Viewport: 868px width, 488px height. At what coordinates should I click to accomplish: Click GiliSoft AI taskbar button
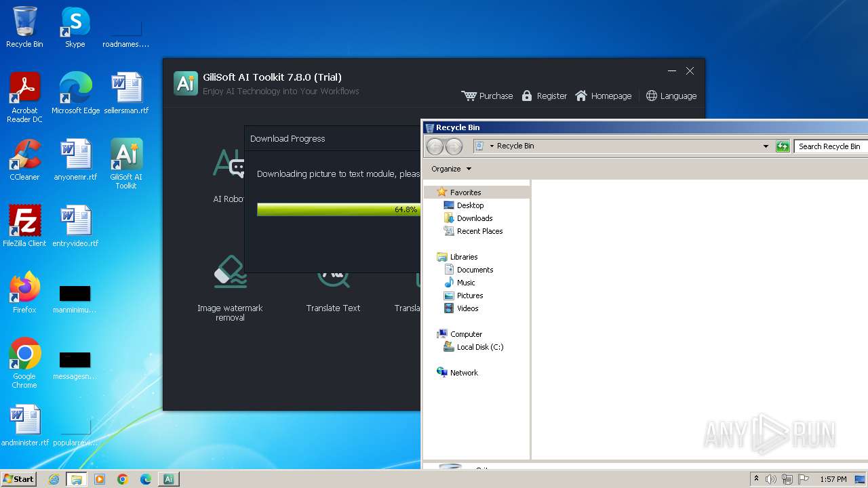169,479
